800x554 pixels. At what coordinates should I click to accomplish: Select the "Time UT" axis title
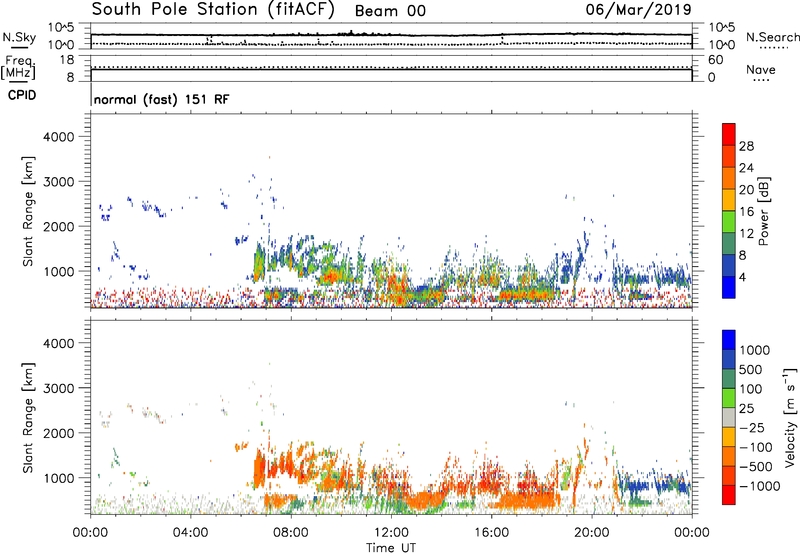point(391,548)
